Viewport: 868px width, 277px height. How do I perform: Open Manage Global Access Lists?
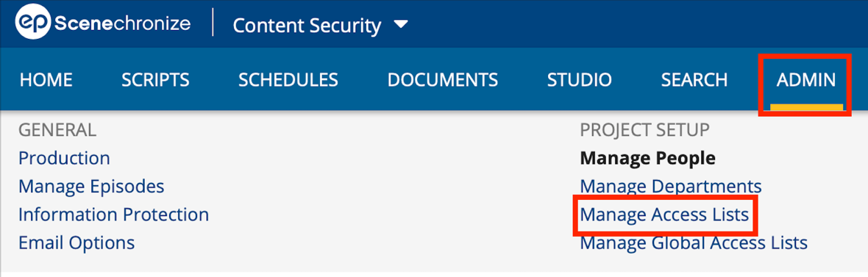[694, 242]
